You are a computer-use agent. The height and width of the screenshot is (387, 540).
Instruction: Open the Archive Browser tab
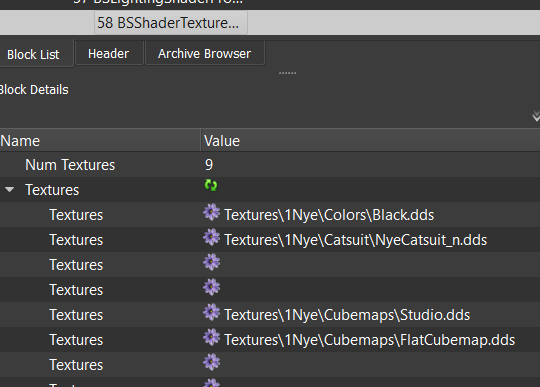pos(205,53)
